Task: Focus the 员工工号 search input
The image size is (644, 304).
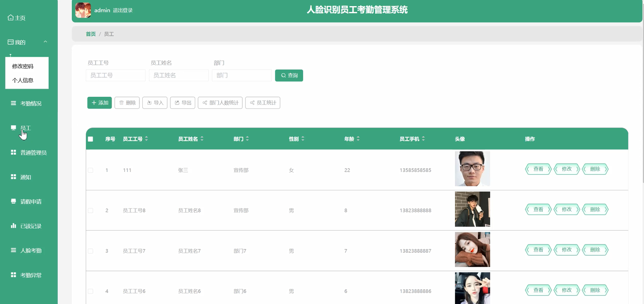Action: pyautogui.click(x=116, y=75)
